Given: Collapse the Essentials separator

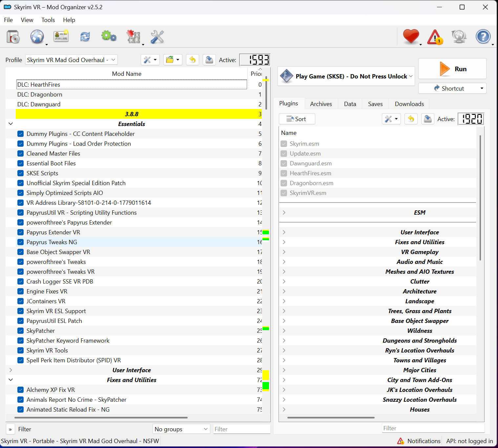Looking at the screenshot, I should pyautogui.click(x=10, y=124).
